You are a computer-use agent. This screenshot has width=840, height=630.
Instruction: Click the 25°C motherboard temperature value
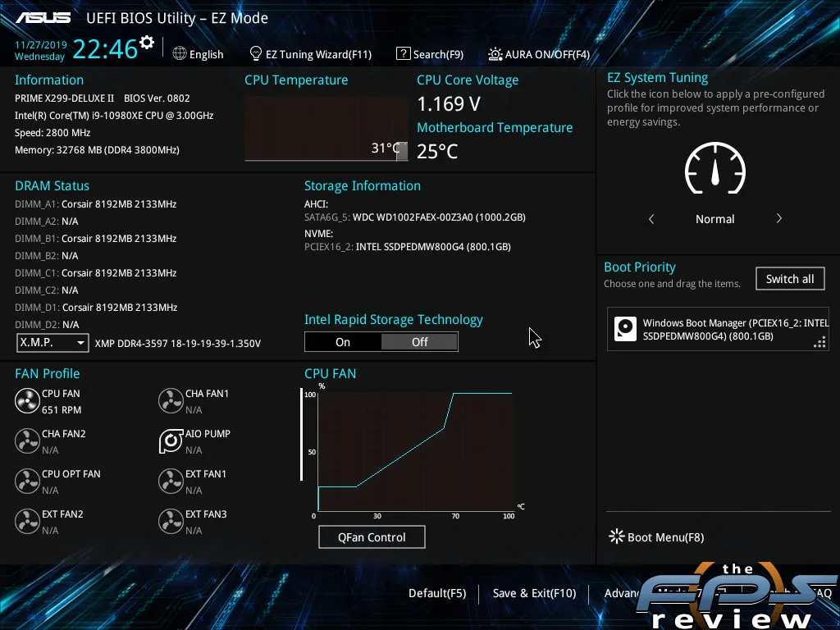tap(437, 152)
